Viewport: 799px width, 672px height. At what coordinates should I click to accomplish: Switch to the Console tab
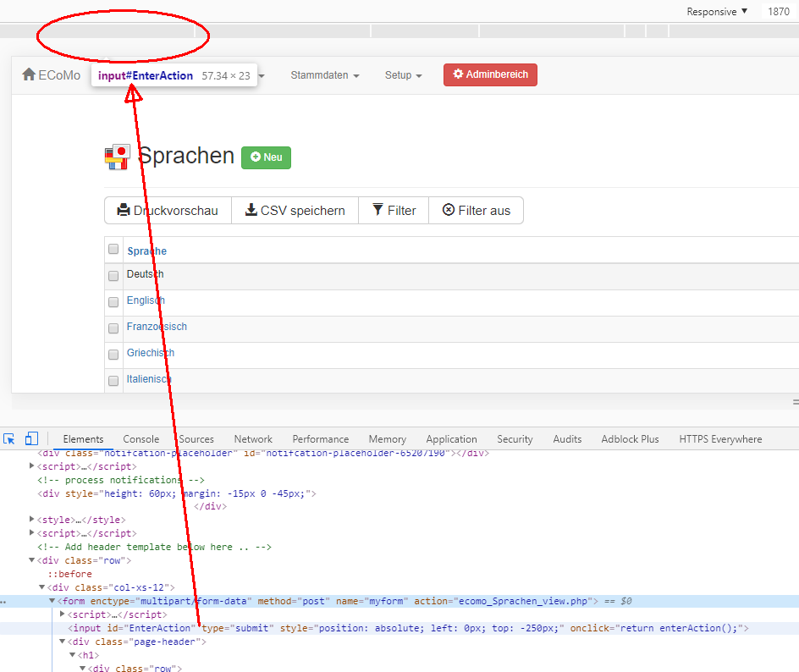[x=141, y=439]
